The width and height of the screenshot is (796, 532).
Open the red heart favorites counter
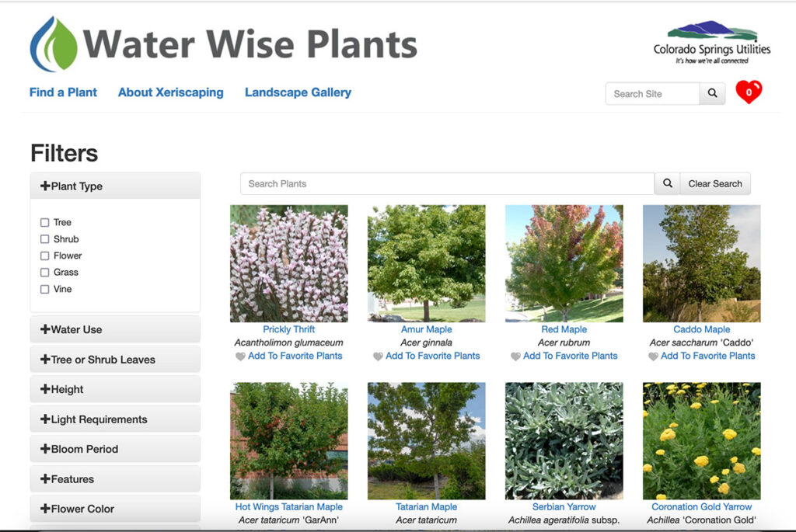coord(749,92)
